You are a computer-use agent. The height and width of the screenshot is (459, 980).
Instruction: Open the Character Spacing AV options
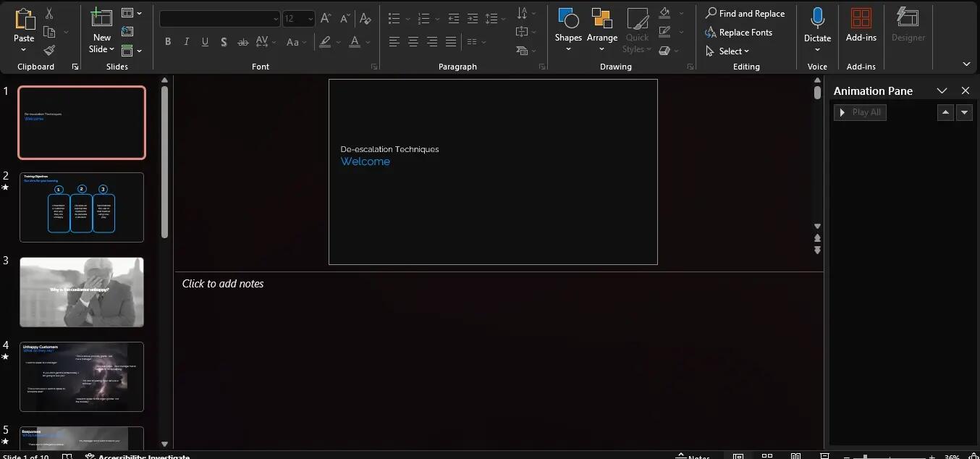pos(265,42)
